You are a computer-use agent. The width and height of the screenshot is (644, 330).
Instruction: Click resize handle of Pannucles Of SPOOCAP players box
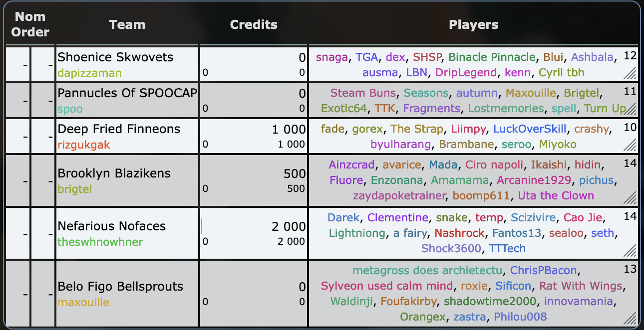[x=632, y=110]
